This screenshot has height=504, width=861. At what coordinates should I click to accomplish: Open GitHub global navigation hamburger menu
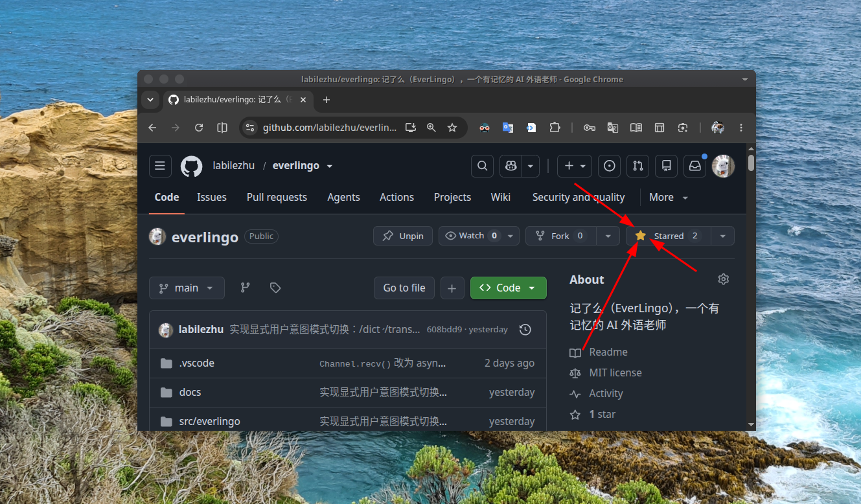coord(160,166)
